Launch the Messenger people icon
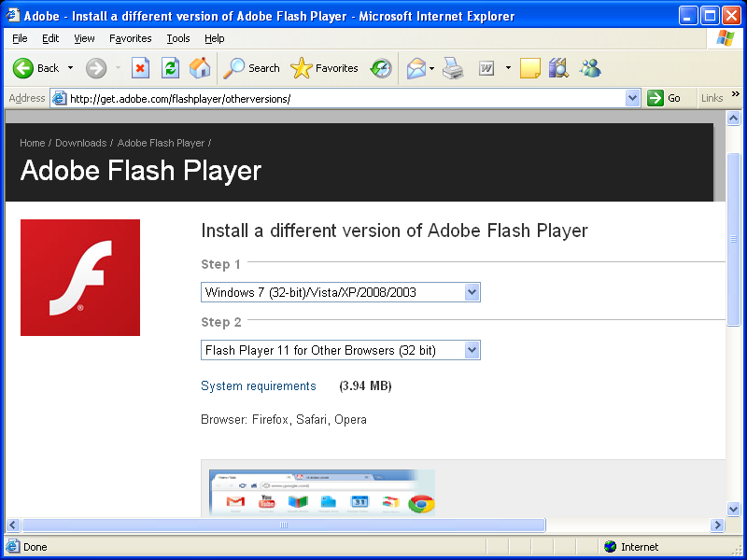This screenshot has height=560, width=747. 590,68
